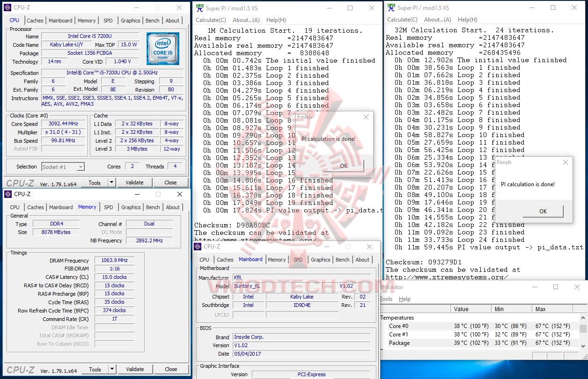This screenshot has width=588, height=379.
Task: Click the BIOS Brand field Insyde Corp.
Action: coord(301,337)
